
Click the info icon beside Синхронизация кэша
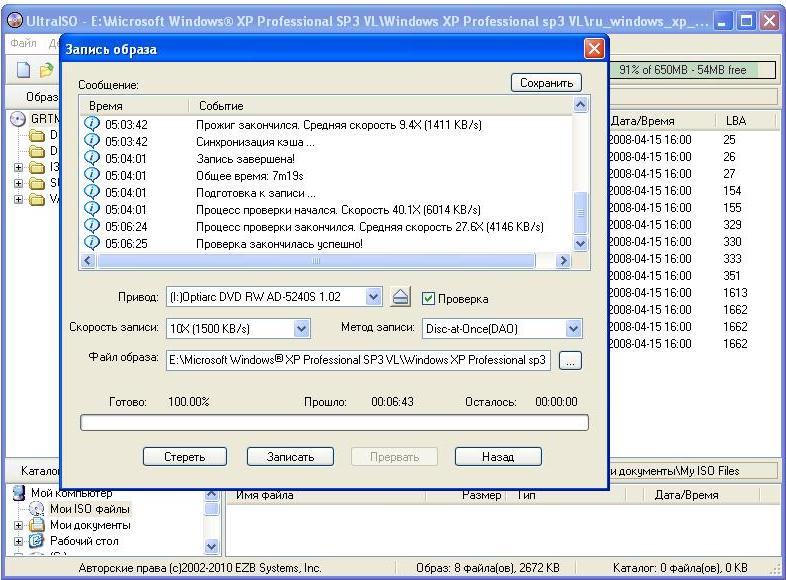click(92, 141)
